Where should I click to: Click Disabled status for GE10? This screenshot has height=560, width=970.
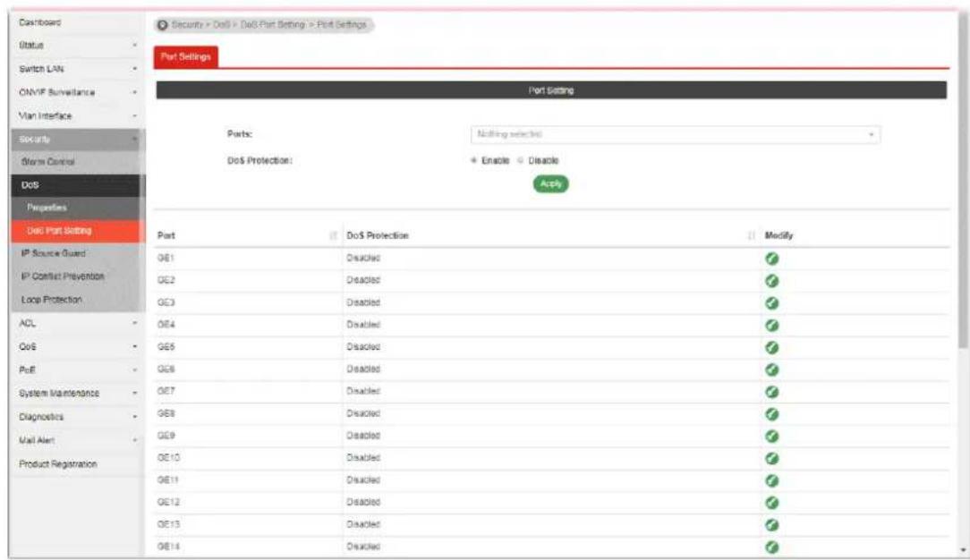[363, 458]
